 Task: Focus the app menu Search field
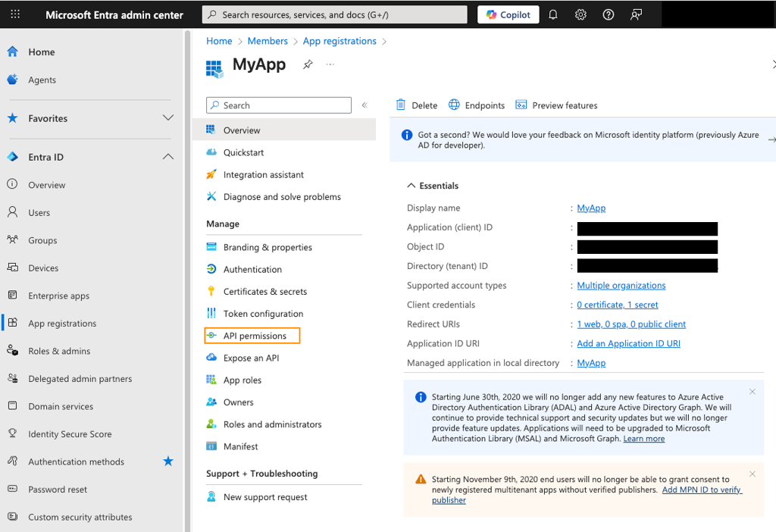279,105
